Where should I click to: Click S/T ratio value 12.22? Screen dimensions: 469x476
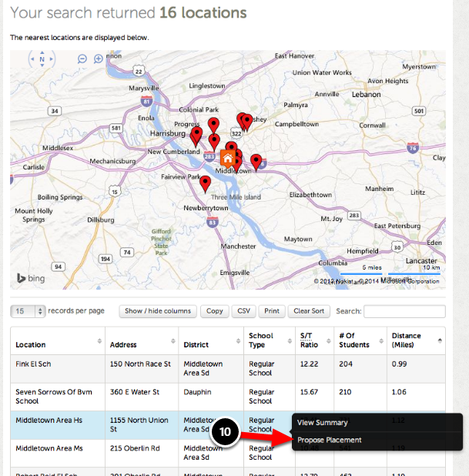pyautogui.click(x=309, y=364)
